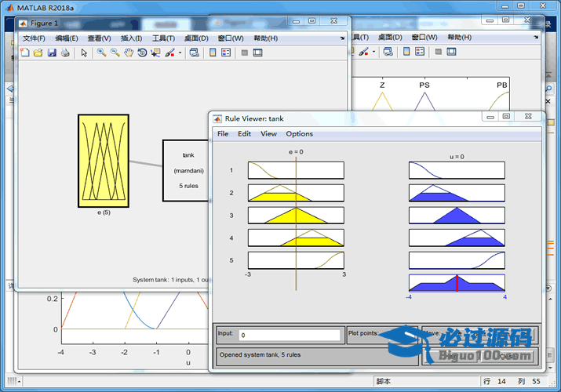This screenshot has width=561, height=392.
Task: Click Show Plot Tools in background figure window
Action: [x=451, y=52]
